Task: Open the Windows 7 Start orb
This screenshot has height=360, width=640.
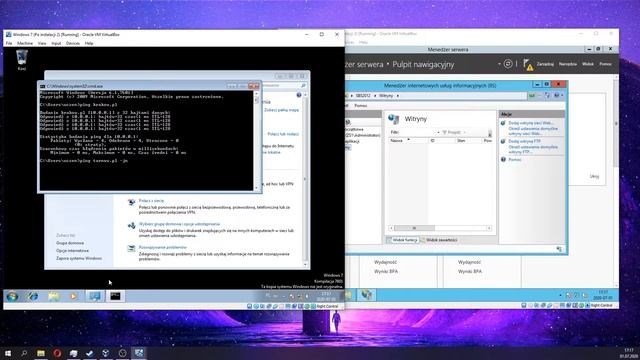Action: (x=12, y=296)
